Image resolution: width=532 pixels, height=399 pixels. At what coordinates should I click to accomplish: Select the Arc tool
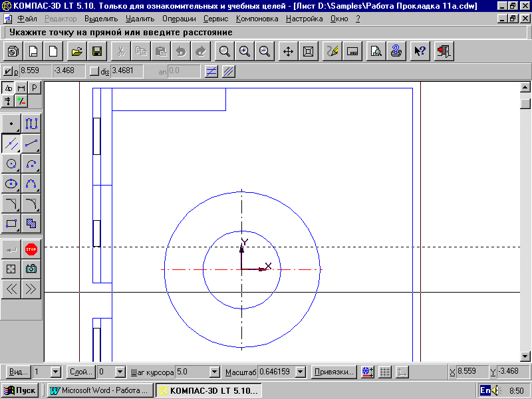tap(31, 164)
